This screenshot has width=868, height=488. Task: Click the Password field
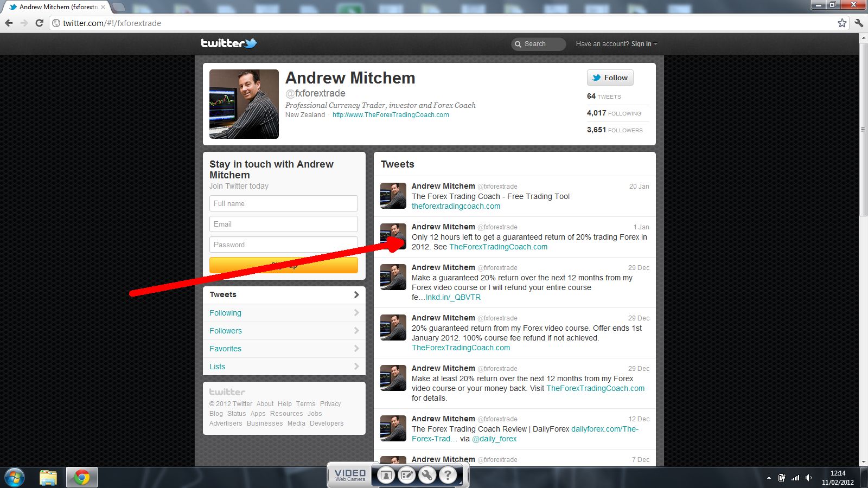click(x=284, y=245)
